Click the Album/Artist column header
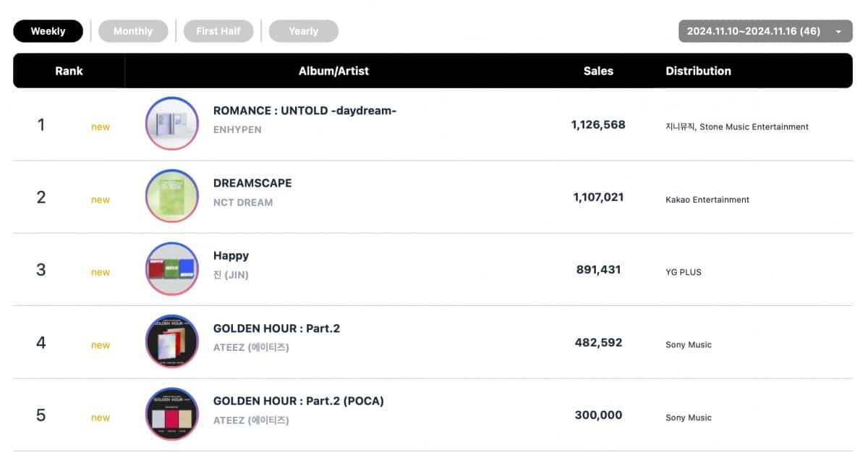Screen dimensions: 868x458 (333, 71)
